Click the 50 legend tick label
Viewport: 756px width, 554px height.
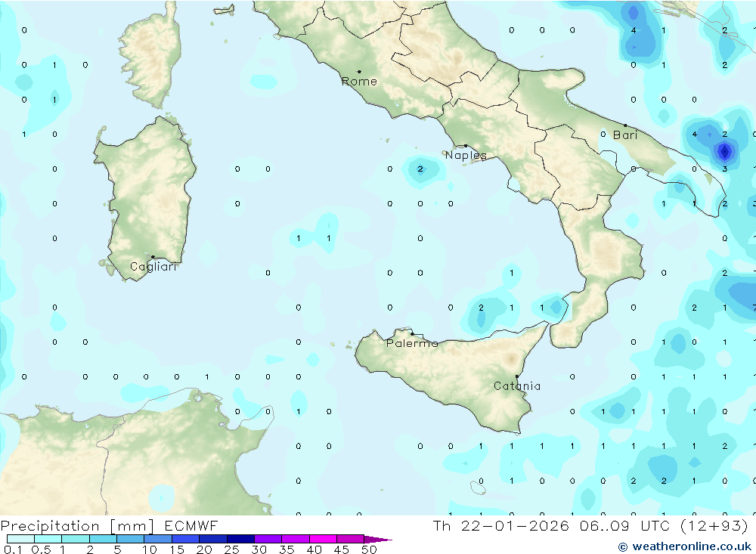[x=370, y=549]
